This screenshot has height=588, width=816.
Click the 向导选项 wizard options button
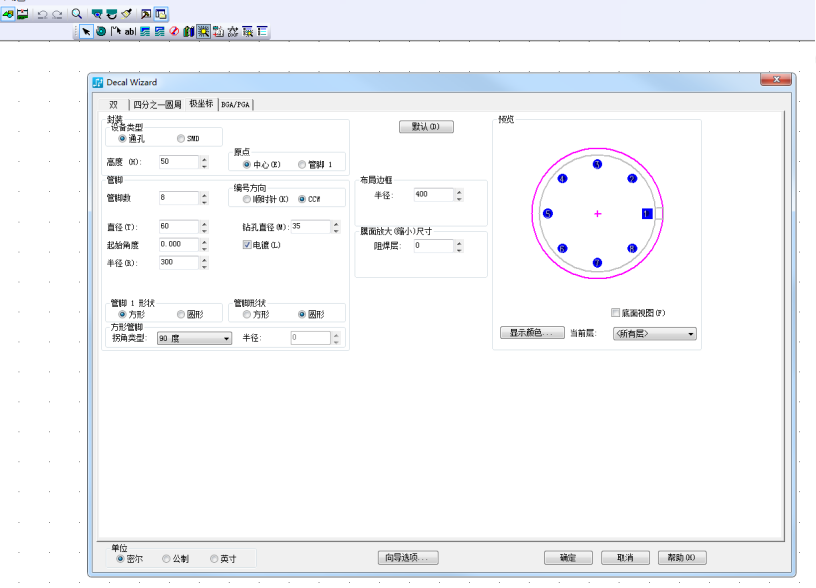[408, 558]
